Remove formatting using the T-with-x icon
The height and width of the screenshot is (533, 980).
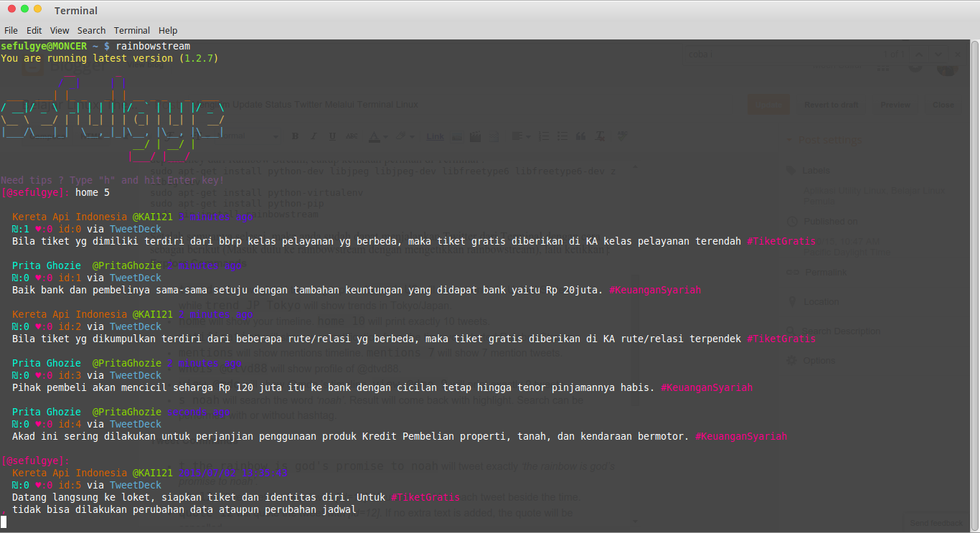click(x=600, y=136)
